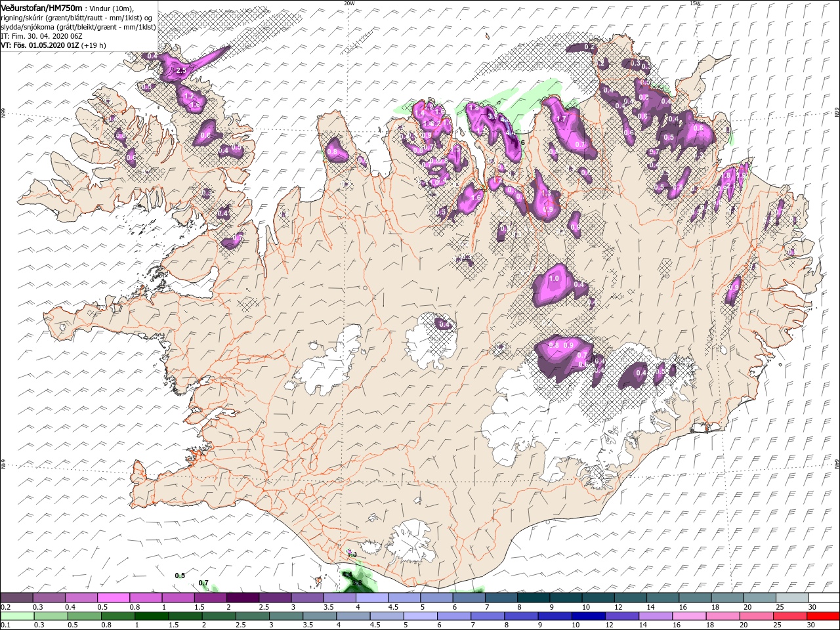Select the 25 swatch in the lower rain legend
The width and height of the screenshot is (840, 630).
(788, 616)
